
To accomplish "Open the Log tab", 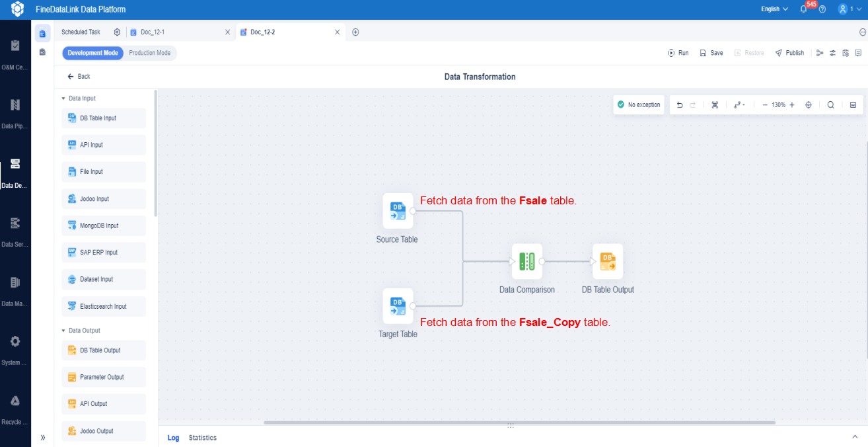I will tap(173, 438).
